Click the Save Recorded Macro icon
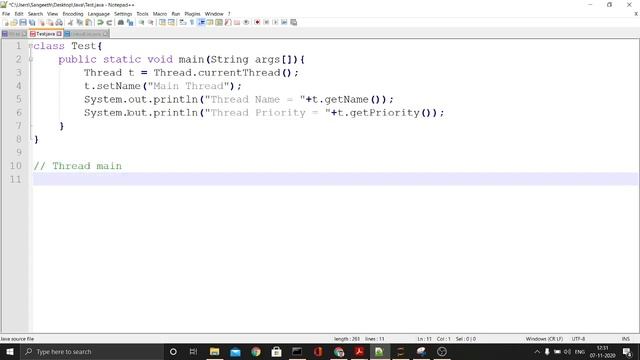 point(293,22)
